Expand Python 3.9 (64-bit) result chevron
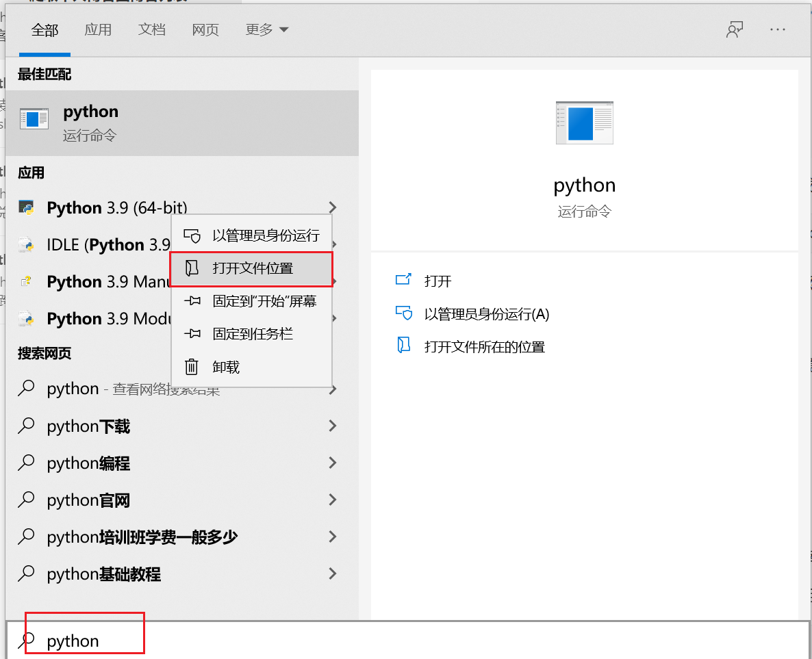Viewport: 812px width, 659px height. tap(333, 207)
